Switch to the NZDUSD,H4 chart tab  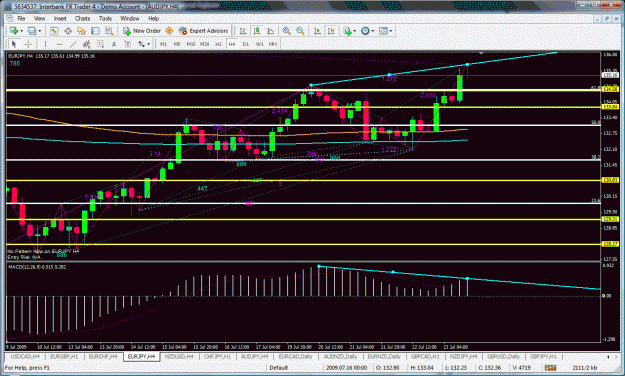click(x=179, y=356)
